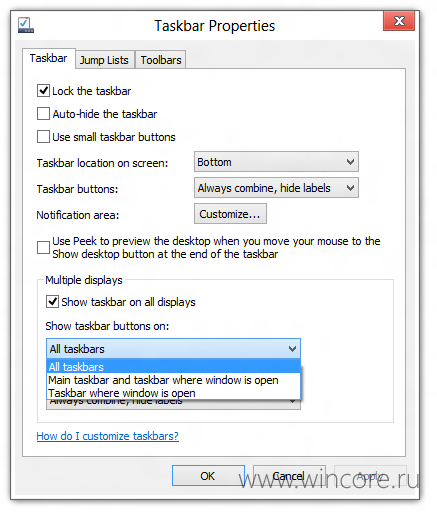The height and width of the screenshot is (512, 437).
Task: Uncheck Show taskbar on all displays
Action: [x=52, y=302]
